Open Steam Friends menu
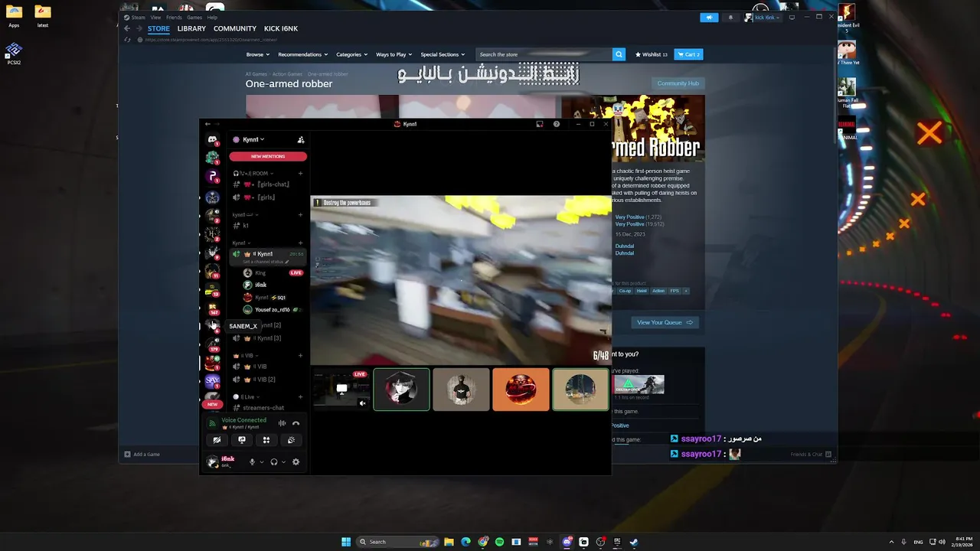 coord(174,17)
